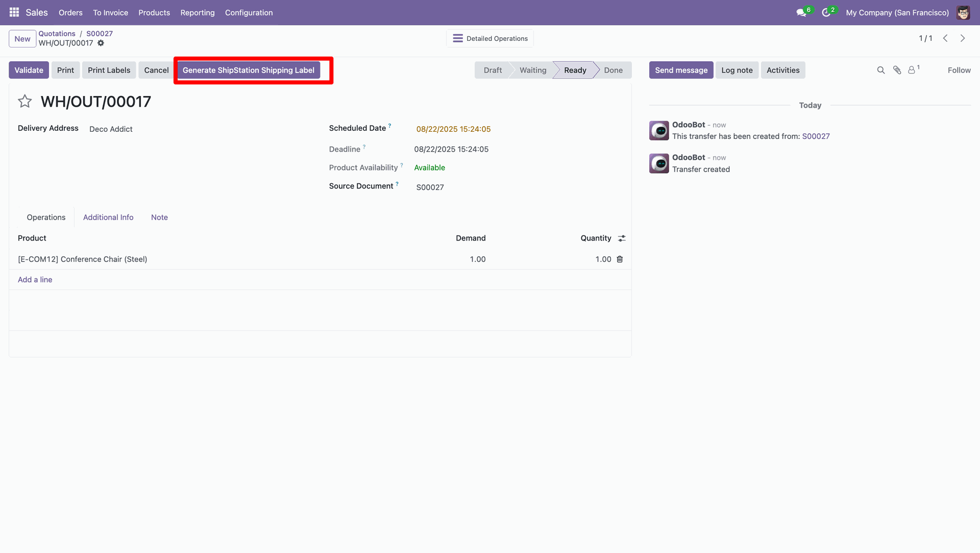Screen dimensions: 980x553
Task: Mark transfer as favorite with star icon
Action: click(x=24, y=102)
